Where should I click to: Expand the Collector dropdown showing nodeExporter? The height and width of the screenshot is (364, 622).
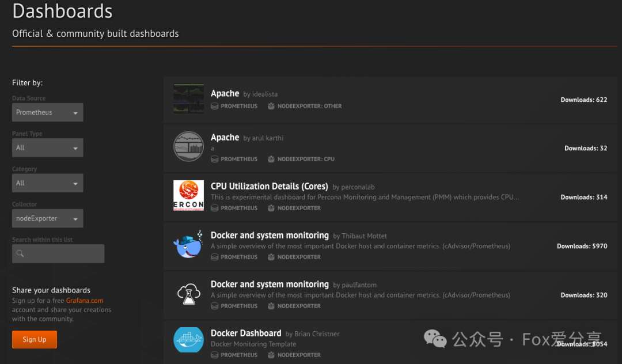[x=48, y=218]
